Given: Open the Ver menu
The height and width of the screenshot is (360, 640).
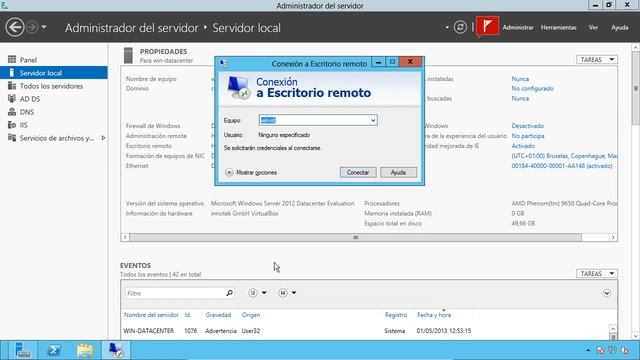Looking at the screenshot, I should (593, 27).
